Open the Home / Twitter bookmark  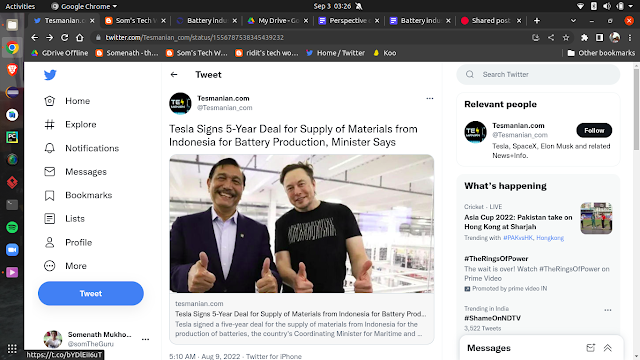click(x=336, y=53)
